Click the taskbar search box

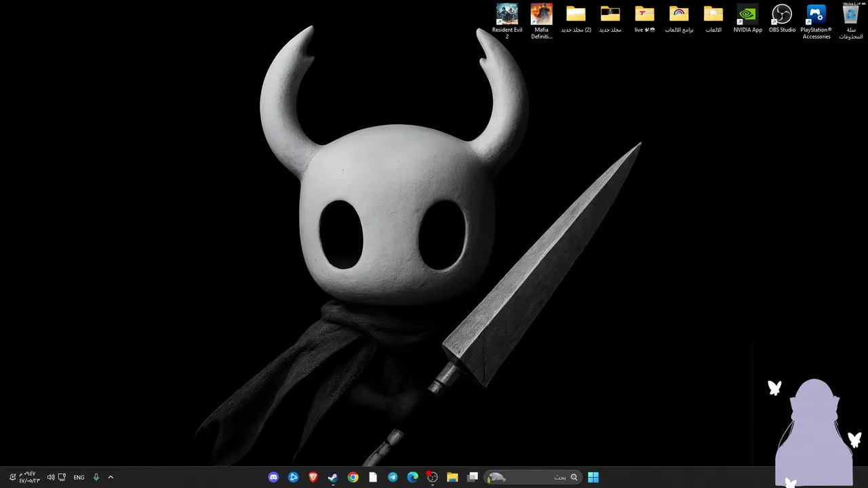pyautogui.click(x=532, y=477)
